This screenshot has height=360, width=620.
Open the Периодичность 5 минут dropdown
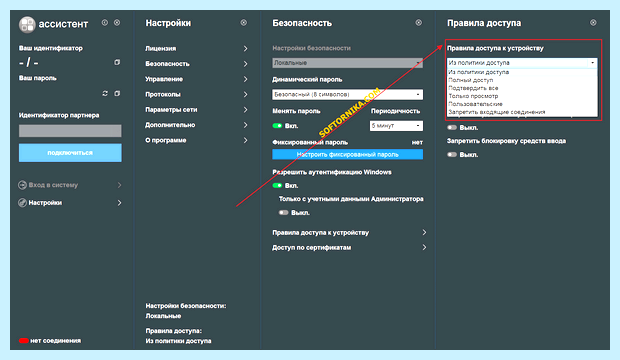tap(396, 126)
